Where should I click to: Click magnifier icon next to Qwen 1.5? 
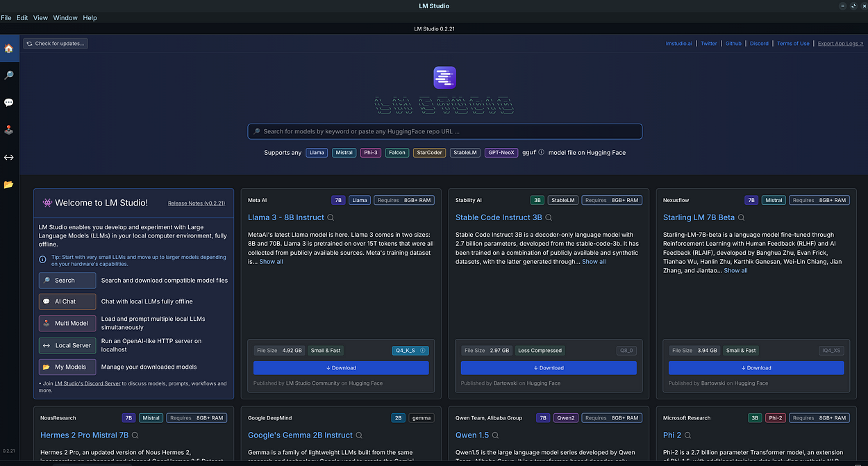tap(494, 435)
